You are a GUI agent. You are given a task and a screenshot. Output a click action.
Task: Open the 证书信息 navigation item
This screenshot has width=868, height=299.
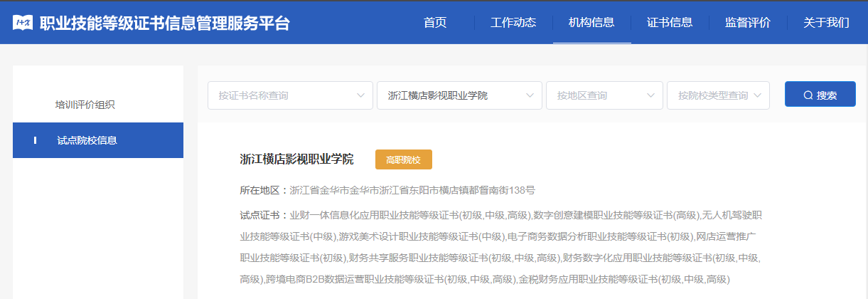(x=670, y=23)
